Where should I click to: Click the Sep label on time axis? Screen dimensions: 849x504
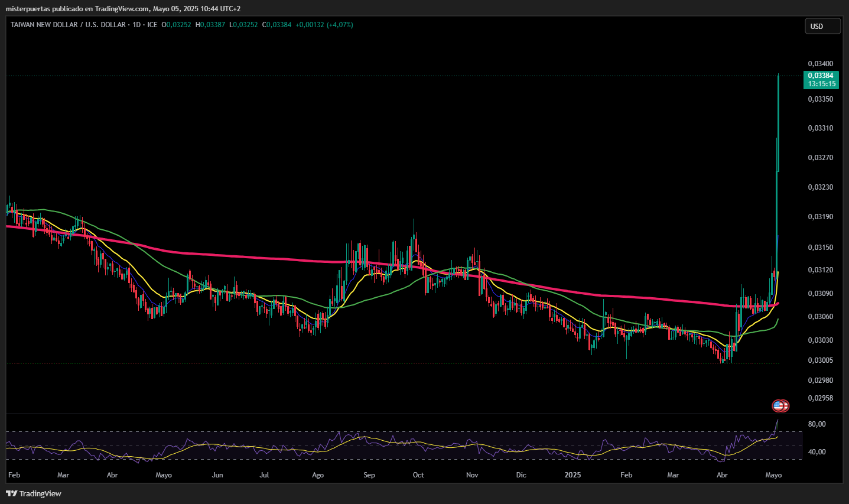click(369, 475)
